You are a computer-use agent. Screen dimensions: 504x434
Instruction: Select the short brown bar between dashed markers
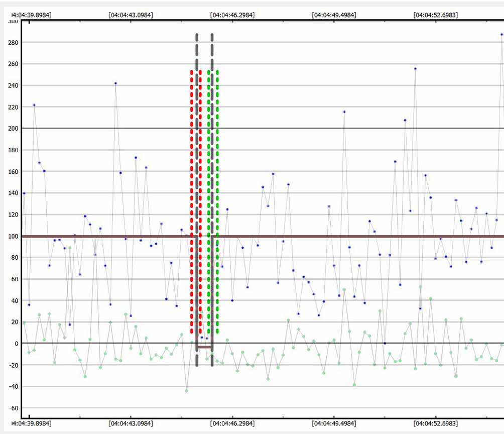(204, 347)
